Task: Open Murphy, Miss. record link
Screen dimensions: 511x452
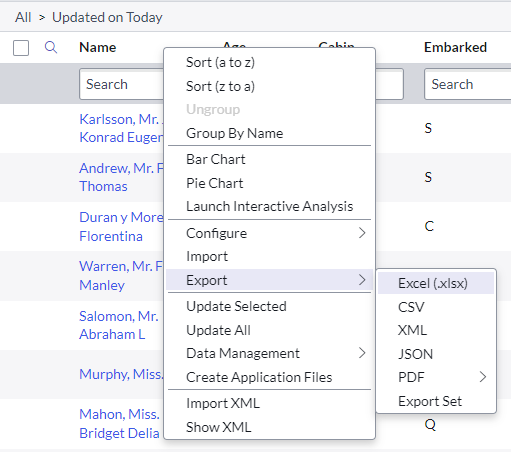Action: click(121, 374)
